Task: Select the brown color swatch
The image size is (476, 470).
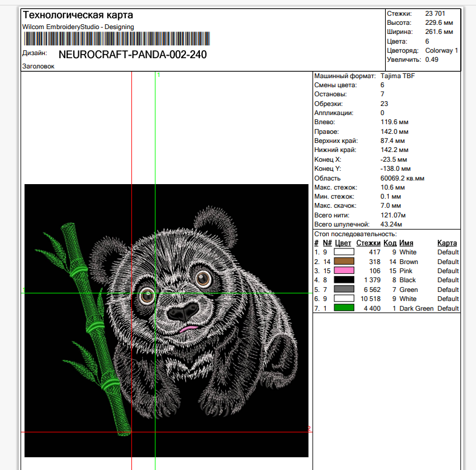Action: coord(343,262)
